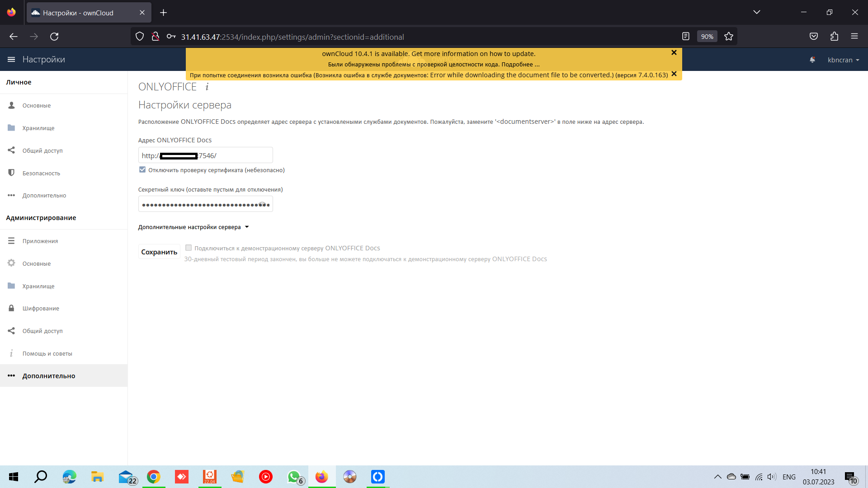Click the insecure connection lock icon
Screen dimensions: 868x488
click(155, 37)
